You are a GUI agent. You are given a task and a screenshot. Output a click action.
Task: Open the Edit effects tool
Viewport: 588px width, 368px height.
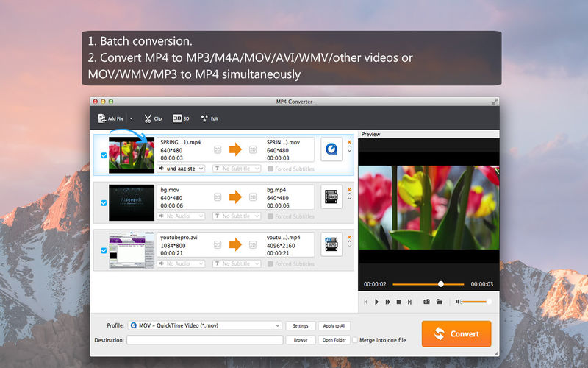(209, 118)
